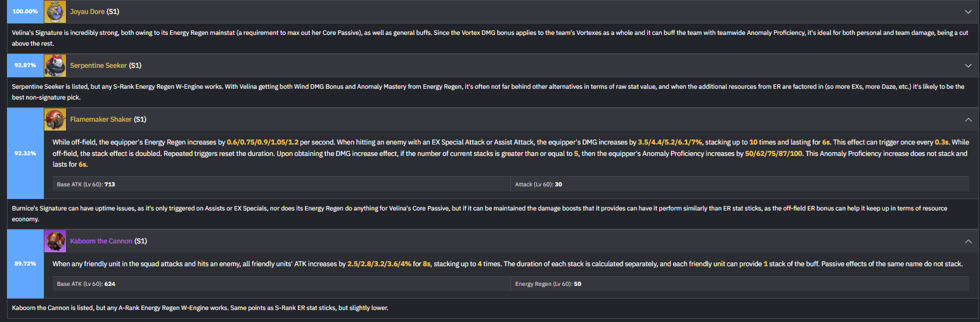Viewport: 980px width, 322px height.
Task: Collapse the Kaboom the Cannon details chevron
Action: click(x=967, y=241)
